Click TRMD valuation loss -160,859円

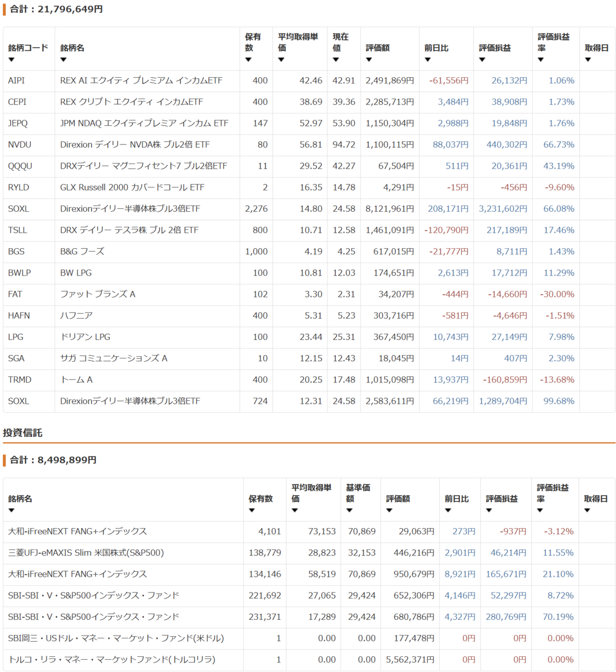pyautogui.click(x=505, y=380)
